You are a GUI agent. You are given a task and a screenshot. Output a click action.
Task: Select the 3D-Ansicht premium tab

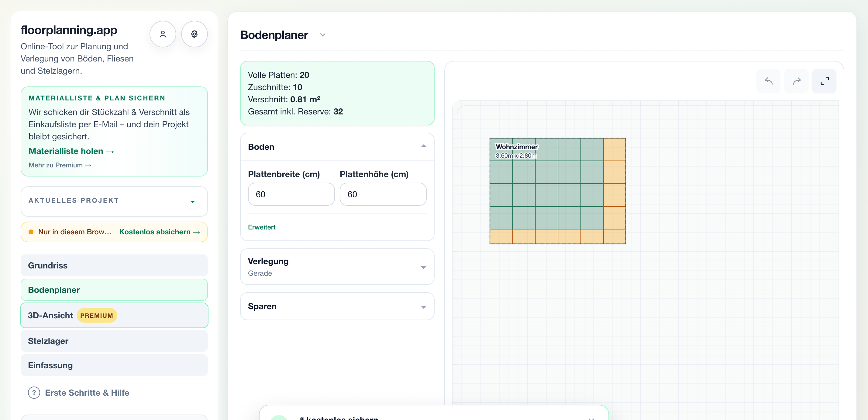tap(114, 315)
